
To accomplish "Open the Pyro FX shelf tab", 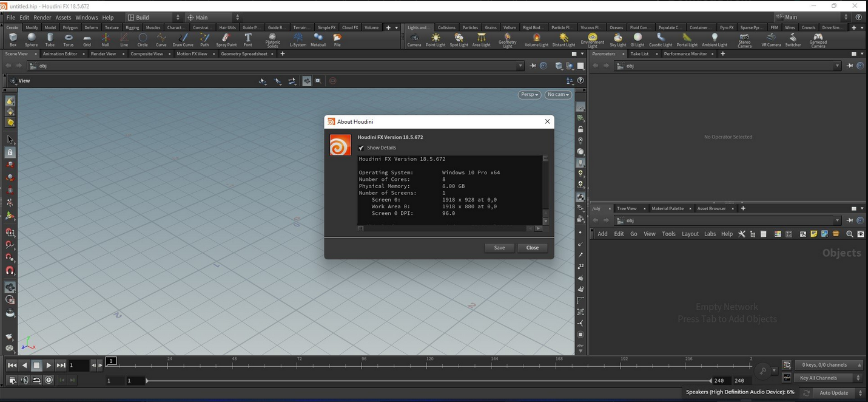I will tap(726, 27).
